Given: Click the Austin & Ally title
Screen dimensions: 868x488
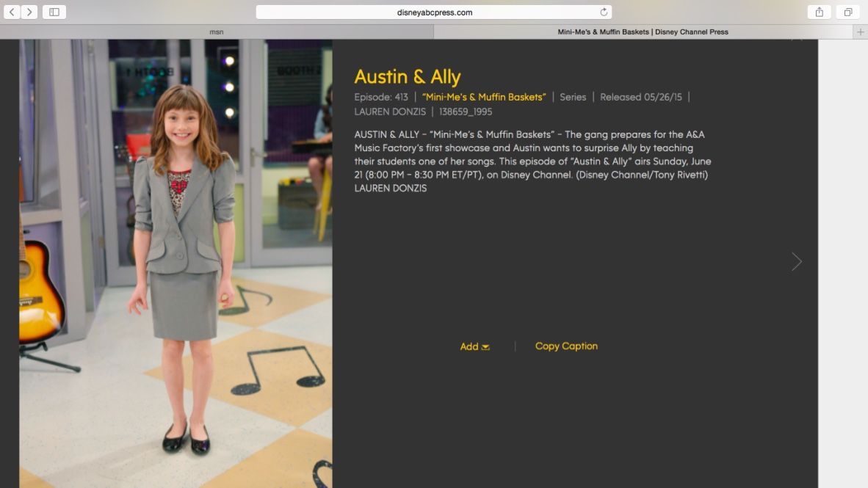Looking at the screenshot, I should click(x=408, y=76).
